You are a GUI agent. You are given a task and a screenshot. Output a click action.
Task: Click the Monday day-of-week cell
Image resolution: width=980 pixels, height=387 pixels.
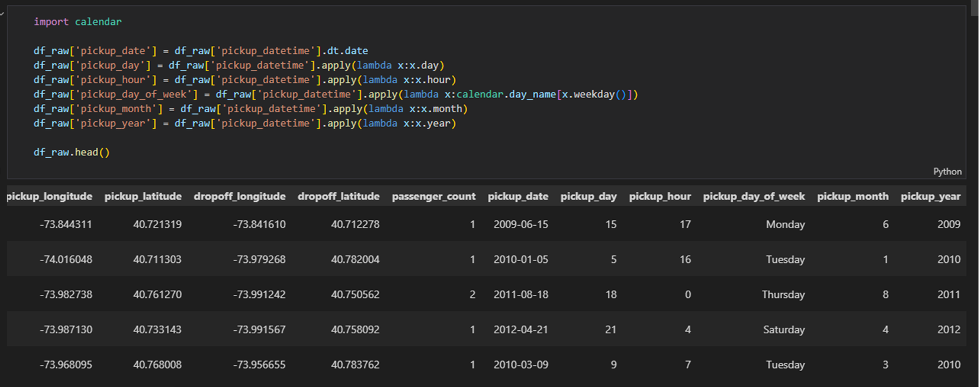click(785, 225)
